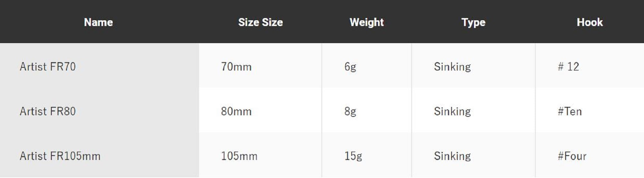Click the # 12 hook value

(568, 67)
